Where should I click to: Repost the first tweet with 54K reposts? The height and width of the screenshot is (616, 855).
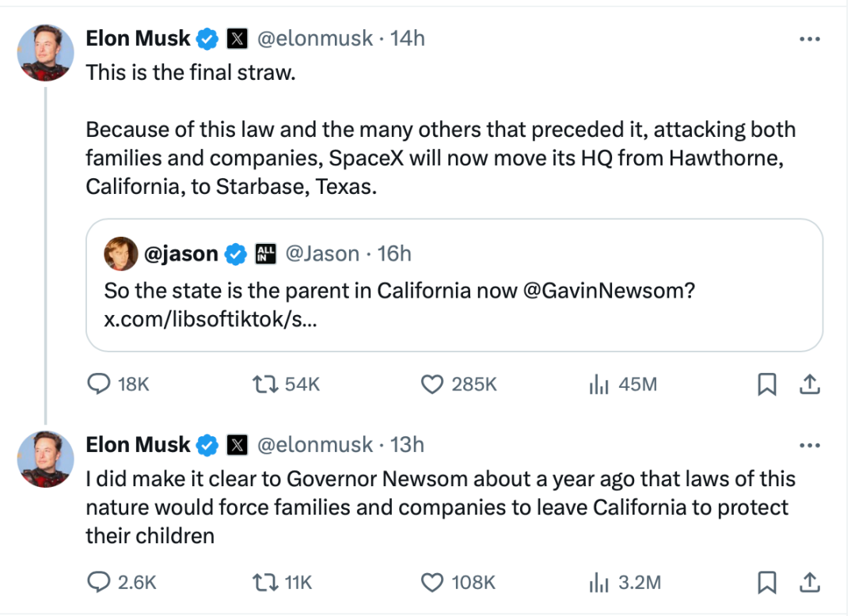point(286,384)
